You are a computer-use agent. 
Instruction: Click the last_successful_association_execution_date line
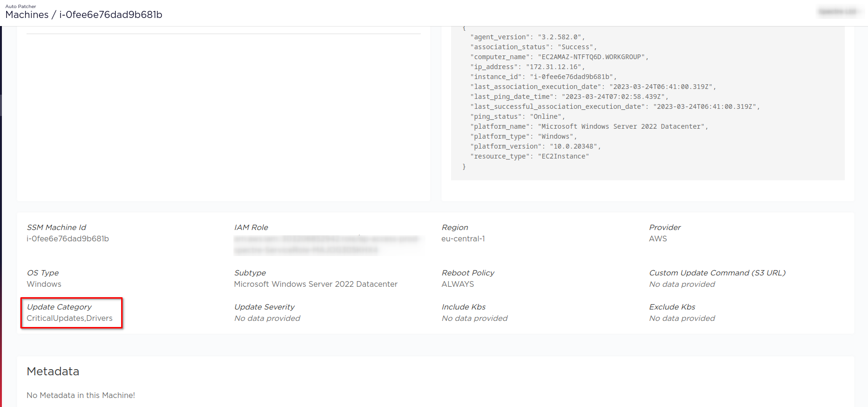[x=615, y=106]
